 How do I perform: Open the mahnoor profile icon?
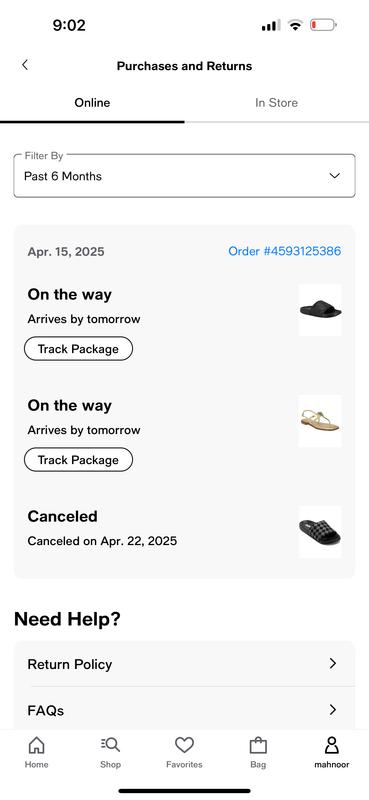[x=332, y=745]
